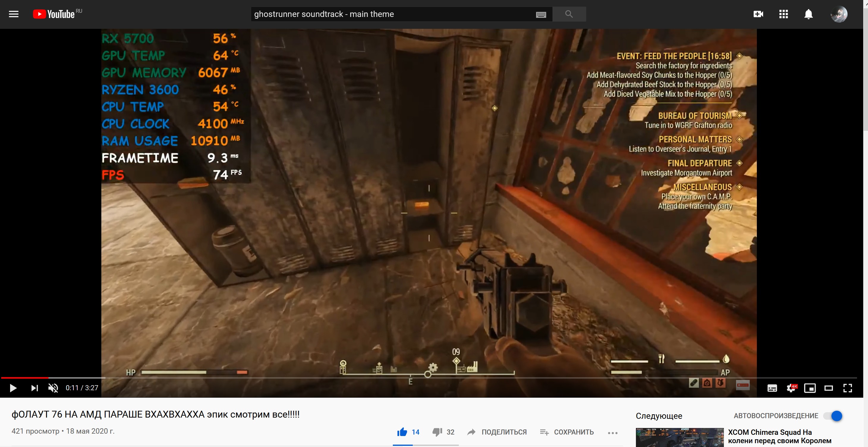Open the account avatar menu

click(839, 14)
